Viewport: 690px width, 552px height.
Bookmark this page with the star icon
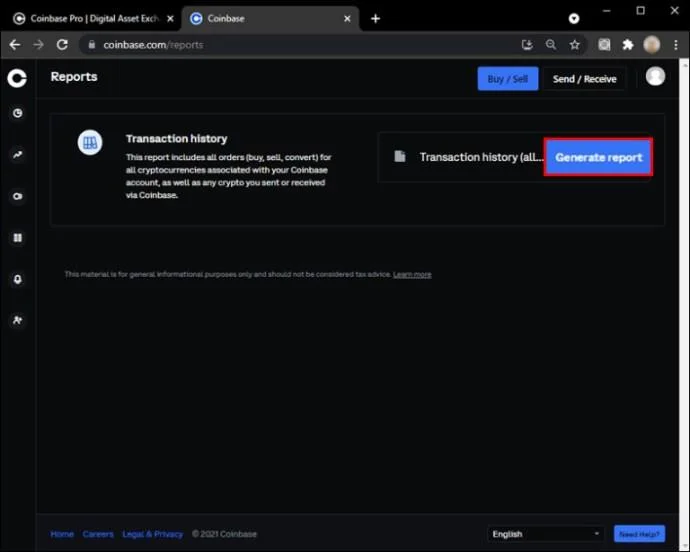574,44
